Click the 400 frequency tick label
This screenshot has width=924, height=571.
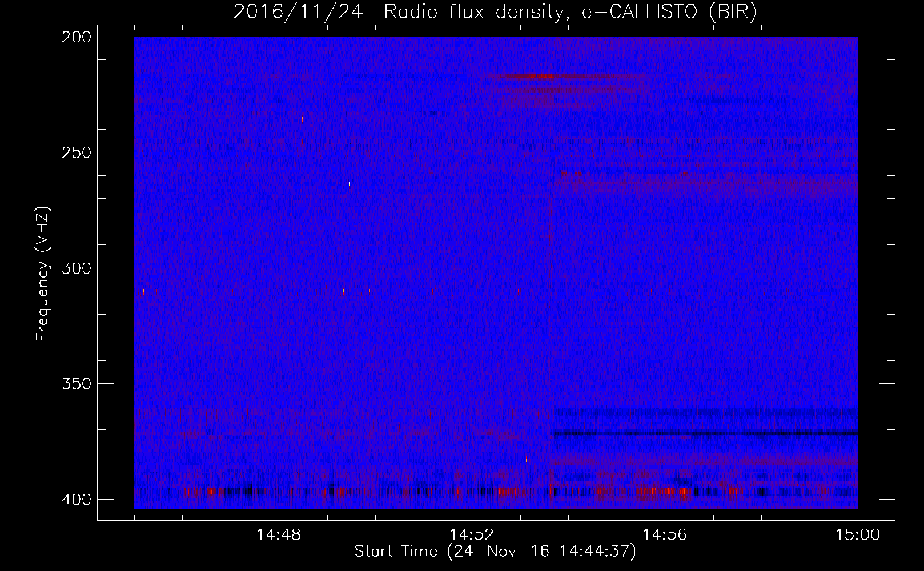click(x=76, y=499)
